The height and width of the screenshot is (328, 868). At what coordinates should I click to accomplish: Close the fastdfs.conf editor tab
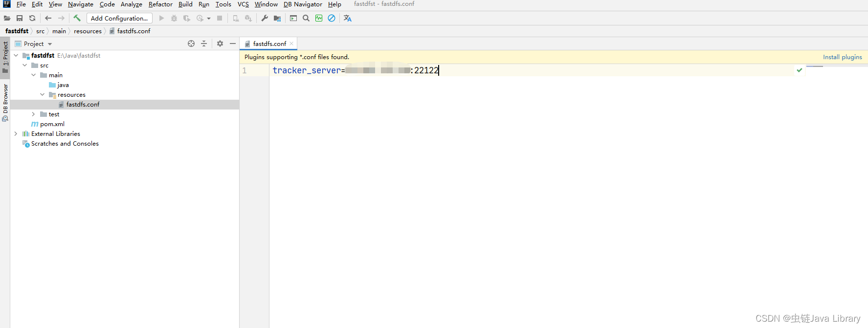(x=291, y=44)
